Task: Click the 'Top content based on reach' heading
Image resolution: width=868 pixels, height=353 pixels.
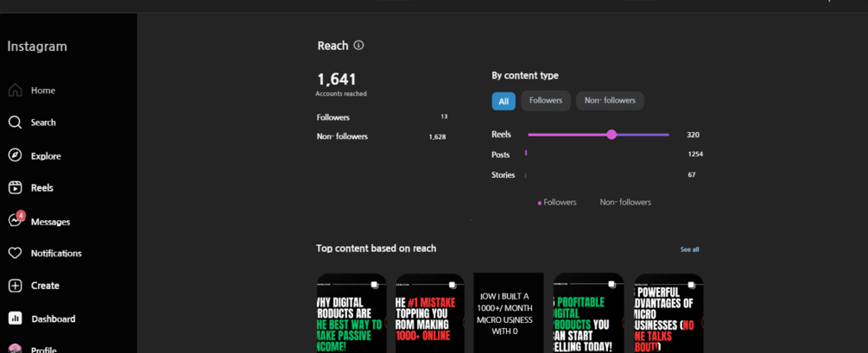Action: (x=377, y=249)
